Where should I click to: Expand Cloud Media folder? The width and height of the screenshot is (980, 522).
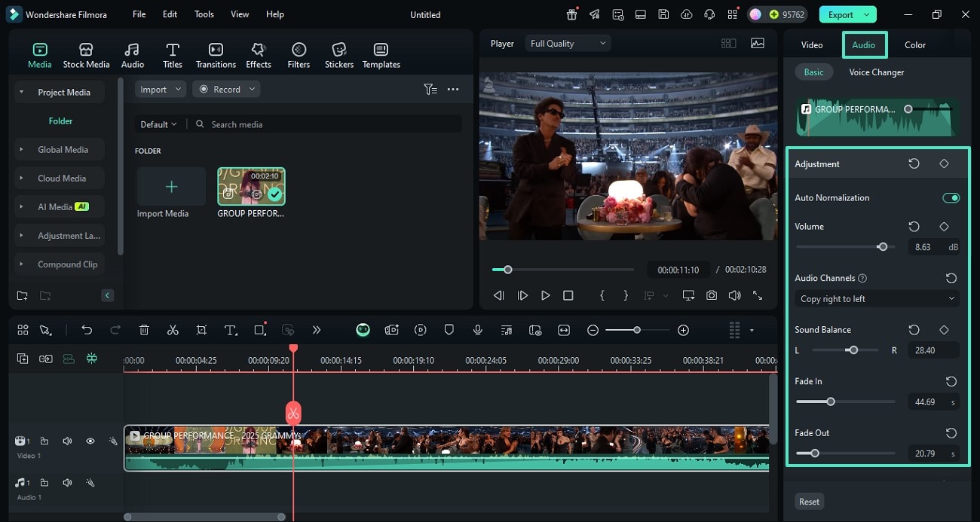pyautogui.click(x=22, y=179)
